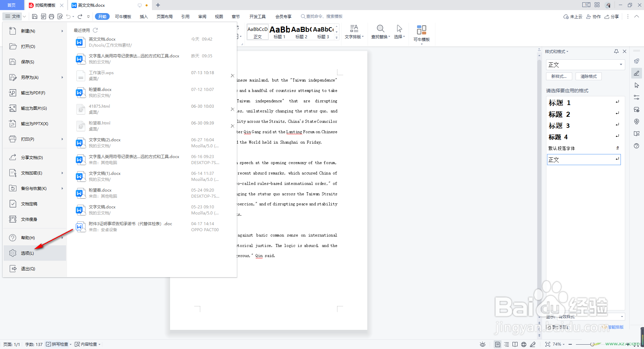The height and width of the screenshot is (349, 644).
Task: Toggle the 显示预览 checkbox
Action: [x=548, y=327]
